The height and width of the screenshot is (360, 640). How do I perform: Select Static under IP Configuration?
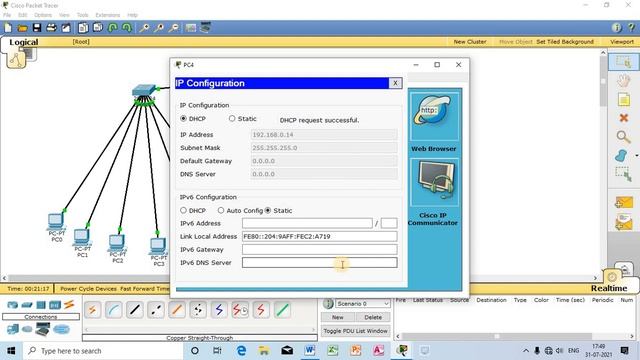click(232, 118)
